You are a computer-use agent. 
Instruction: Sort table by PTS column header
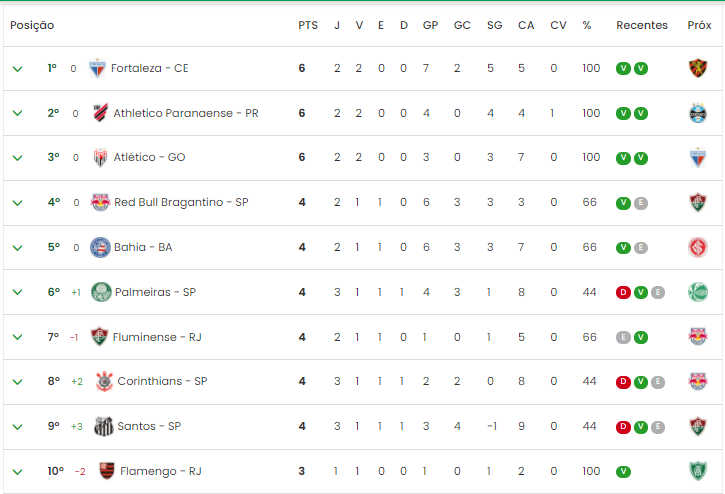(308, 25)
